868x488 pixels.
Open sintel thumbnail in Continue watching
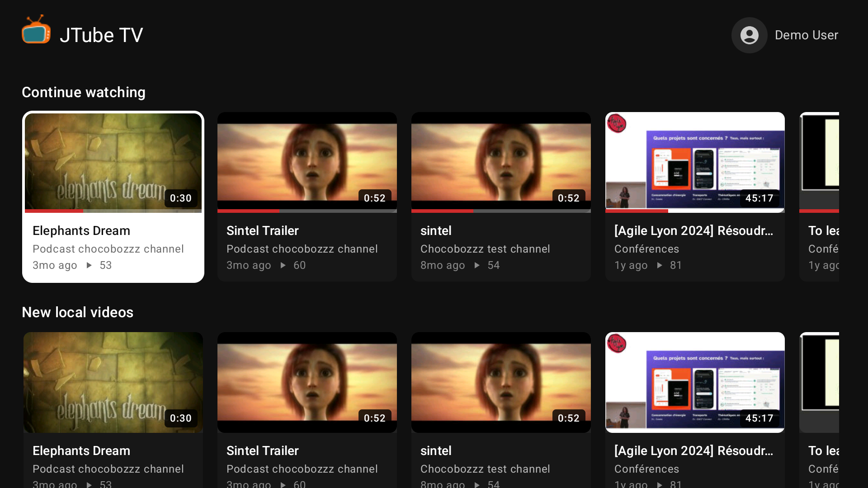pos(501,162)
